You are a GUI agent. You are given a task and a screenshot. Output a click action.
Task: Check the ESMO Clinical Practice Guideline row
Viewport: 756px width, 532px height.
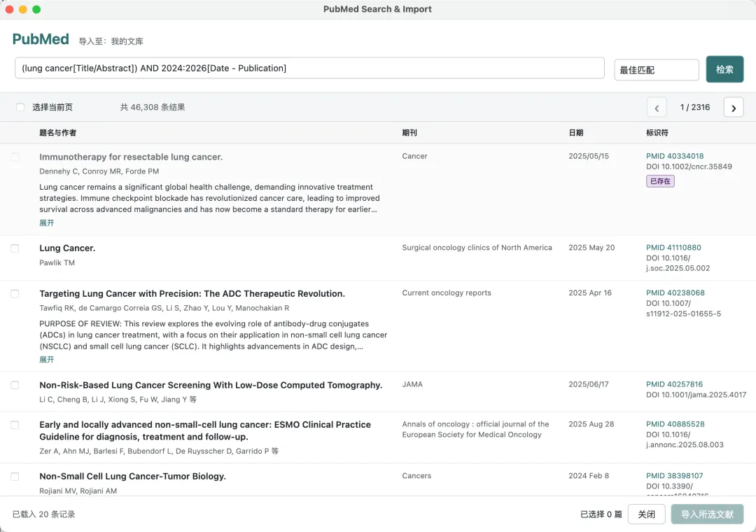point(15,425)
